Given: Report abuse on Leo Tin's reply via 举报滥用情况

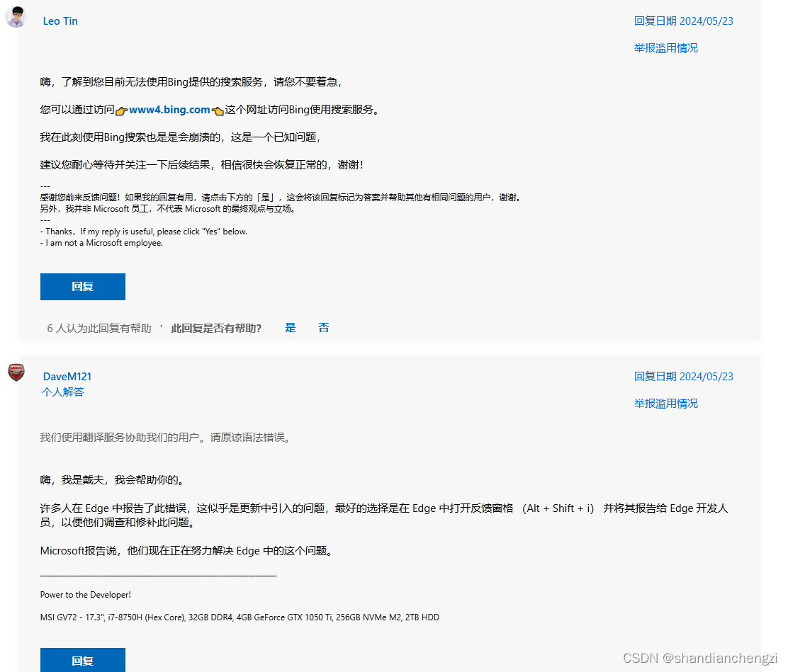Looking at the screenshot, I should pyautogui.click(x=665, y=47).
